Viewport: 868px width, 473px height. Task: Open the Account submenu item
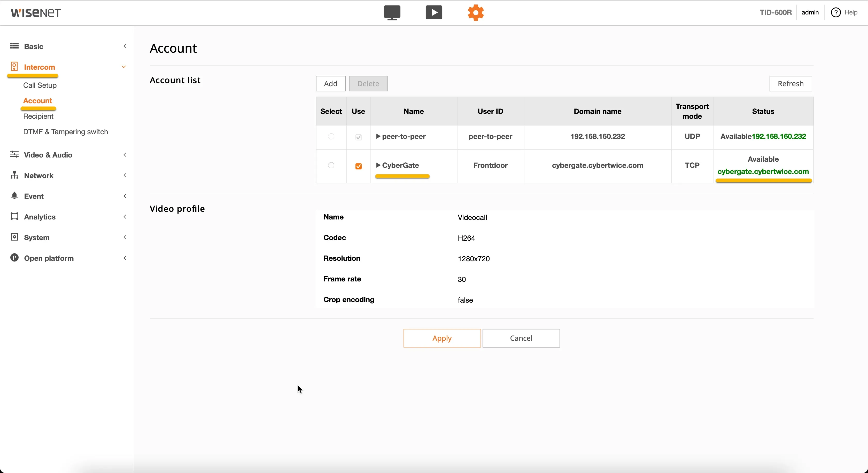click(37, 101)
